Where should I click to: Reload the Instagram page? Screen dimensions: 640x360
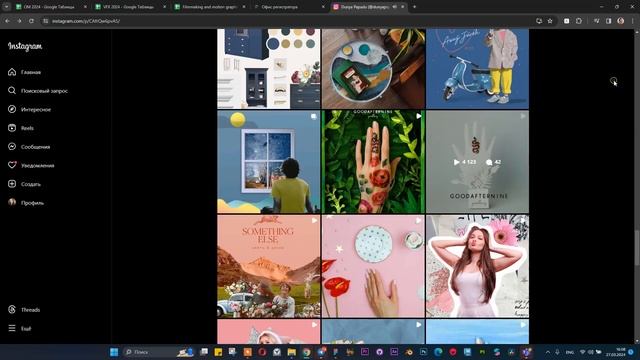coord(31,21)
